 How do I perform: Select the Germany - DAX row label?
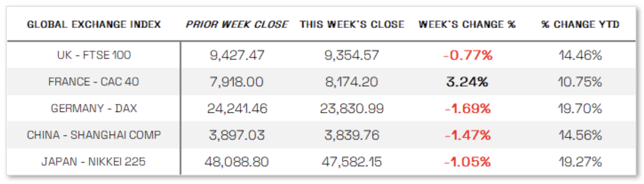pos(94,108)
